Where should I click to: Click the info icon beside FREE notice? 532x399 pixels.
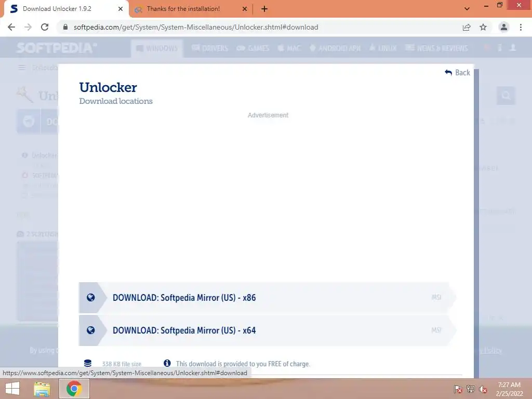167,363
